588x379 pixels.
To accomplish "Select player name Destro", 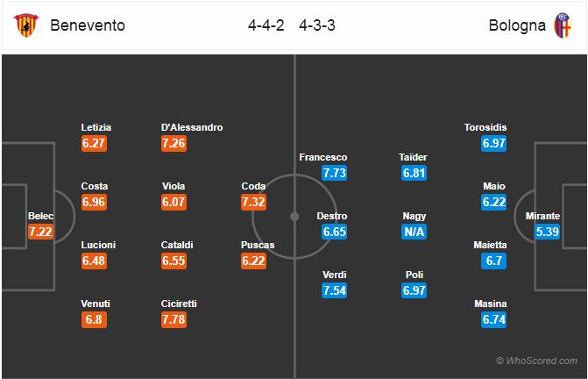I will (334, 216).
